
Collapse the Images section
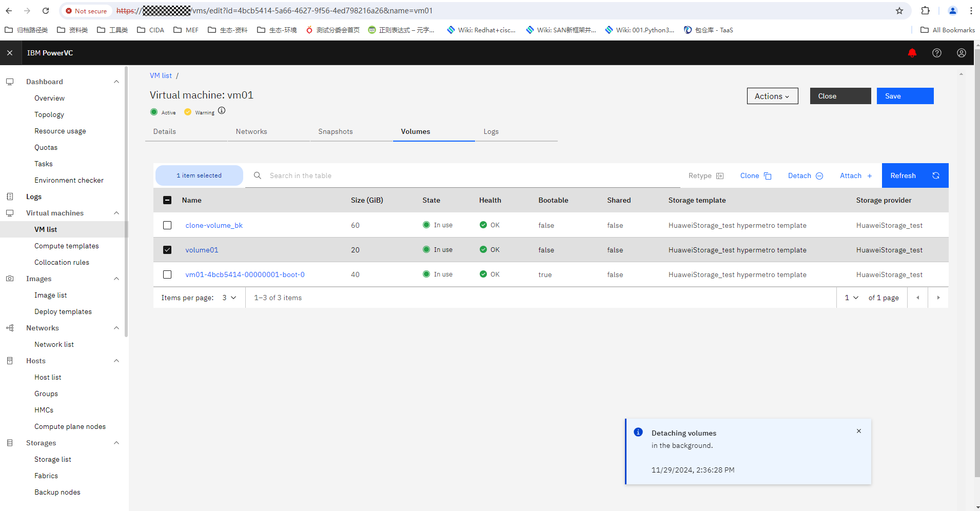[x=116, y=279]
